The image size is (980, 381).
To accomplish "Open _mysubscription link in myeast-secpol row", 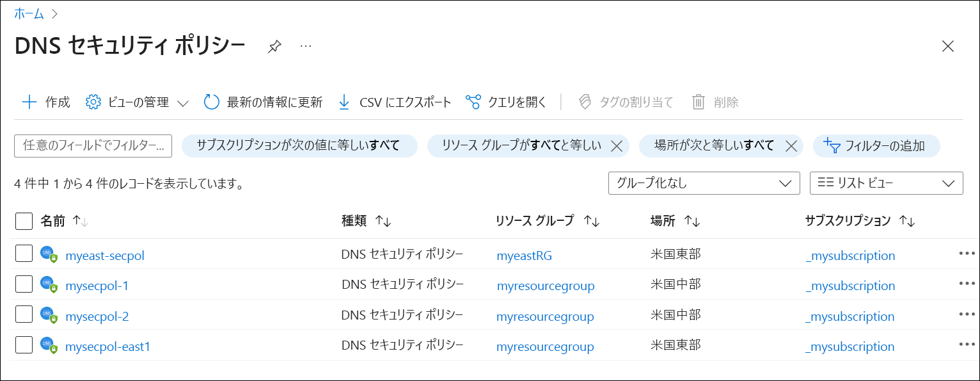I will pos(850,255).
